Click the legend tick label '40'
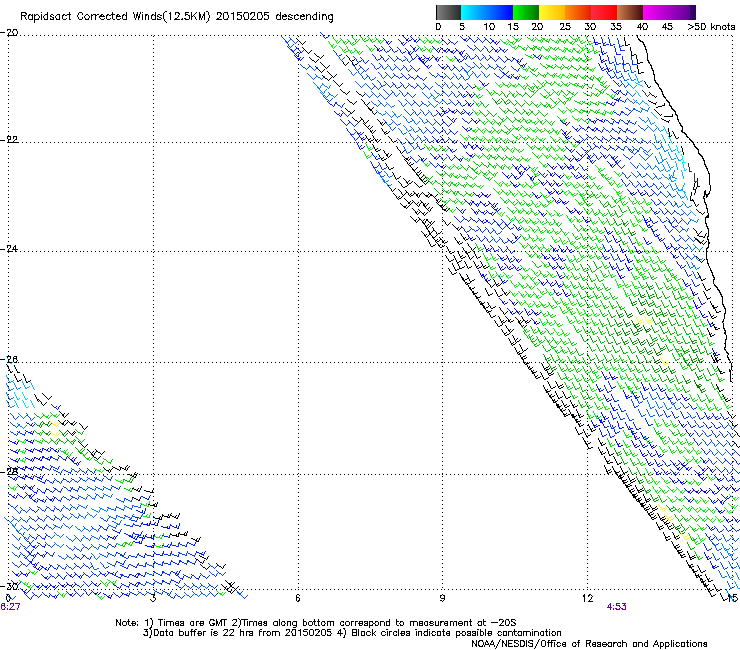The width and height of the screenshot is (740, 650). point(642,27)
